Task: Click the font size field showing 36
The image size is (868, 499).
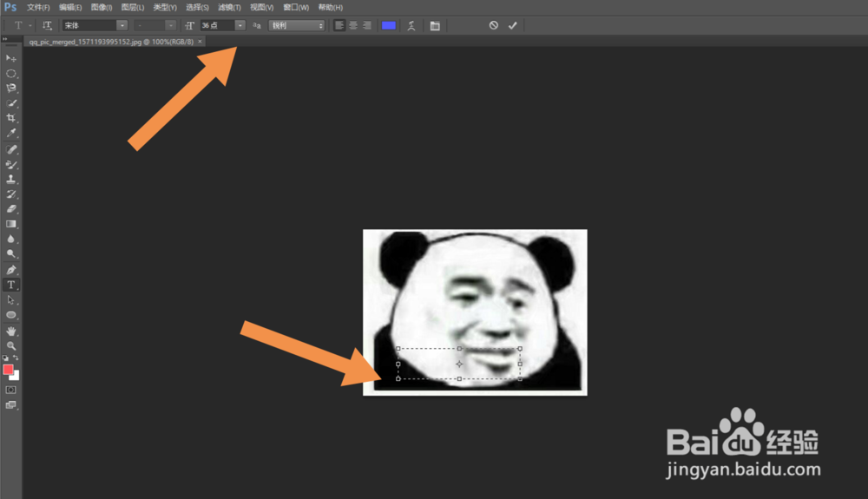Action: [218, 25]
